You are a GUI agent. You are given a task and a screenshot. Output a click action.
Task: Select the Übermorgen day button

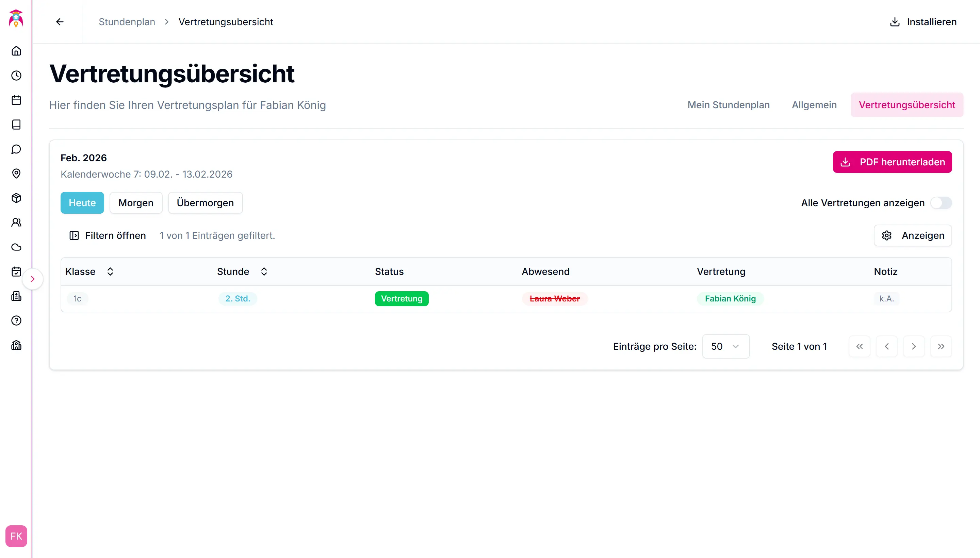(x=205, y=203)
